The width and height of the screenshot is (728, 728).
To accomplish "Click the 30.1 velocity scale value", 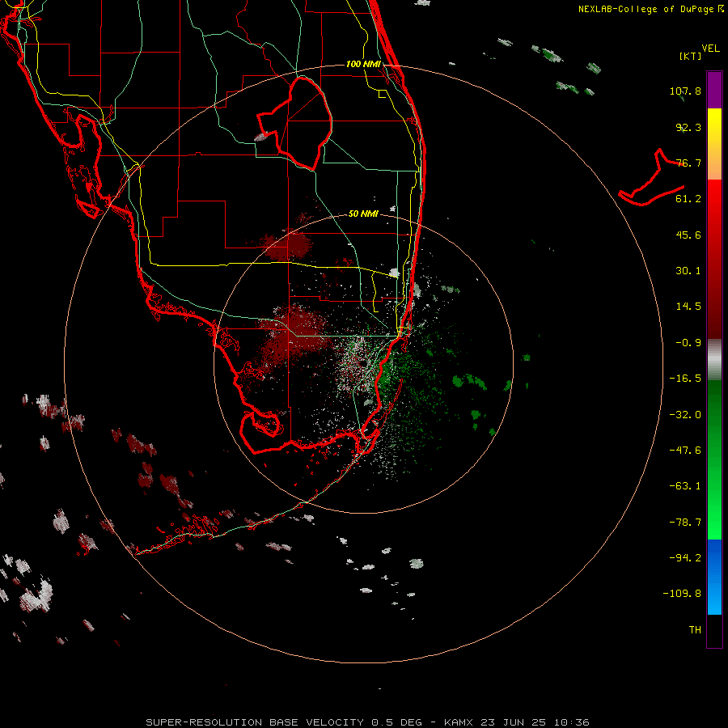I will tap(688, 271).
